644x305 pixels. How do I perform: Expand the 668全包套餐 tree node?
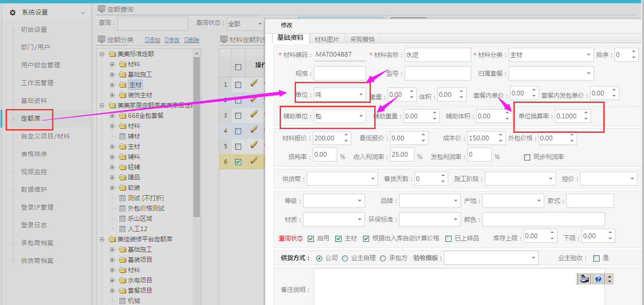click(112, 116)
